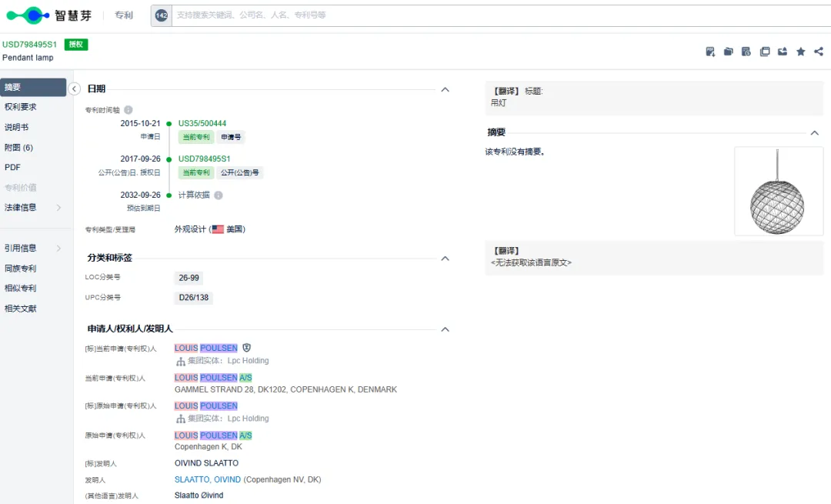Viewport: 831px width, 504px height.
Task: Click the 智慧芽 logo
Action: (48, 15)
